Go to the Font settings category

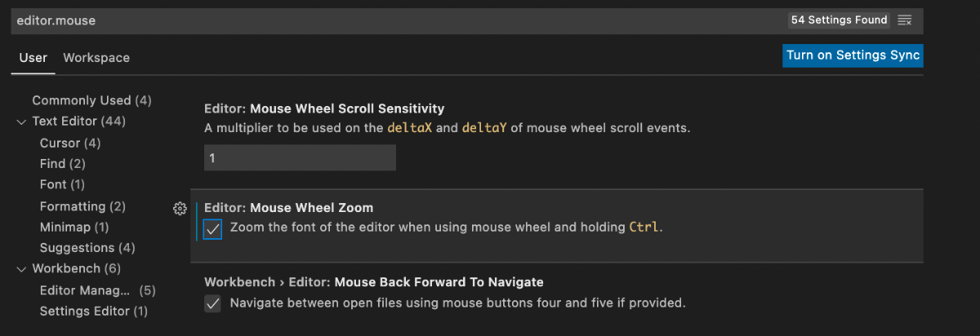[x=62, y=185]
